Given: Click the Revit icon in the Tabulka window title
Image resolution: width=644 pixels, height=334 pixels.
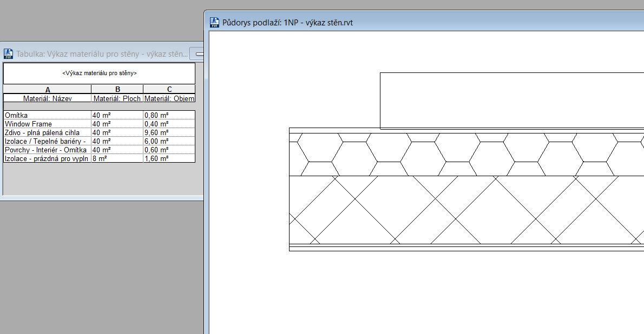Looking at the screenshot, I should 8,54.
